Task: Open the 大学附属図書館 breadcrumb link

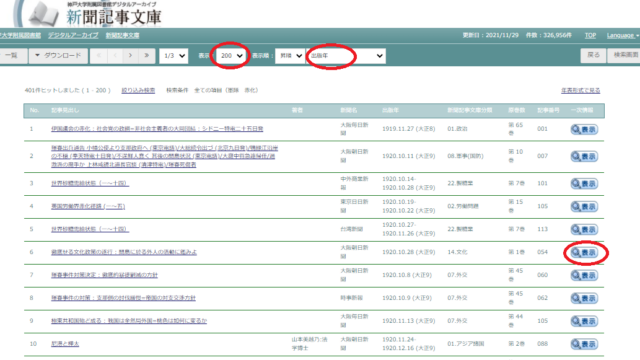Action: [x=20, y=36]
